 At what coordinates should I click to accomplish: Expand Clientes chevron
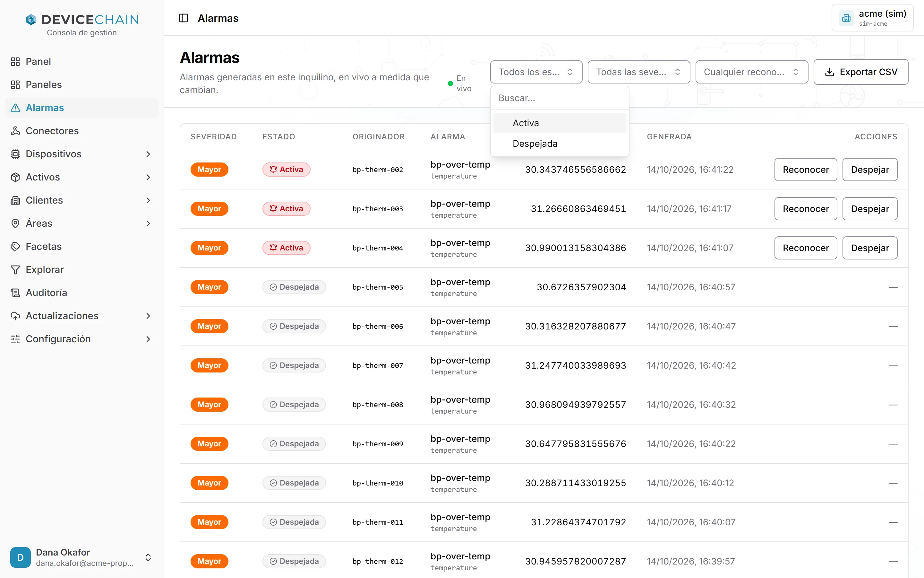pos(148,200)
